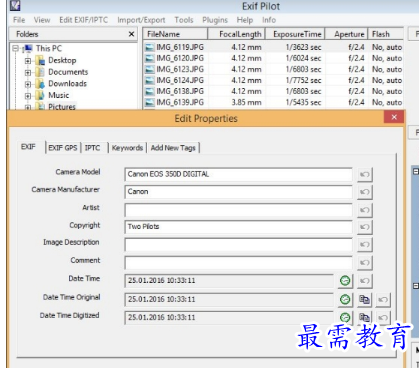The image size is (419, 368).
Task: Close the Edit Properties dialog
Action: click(394, 117)
